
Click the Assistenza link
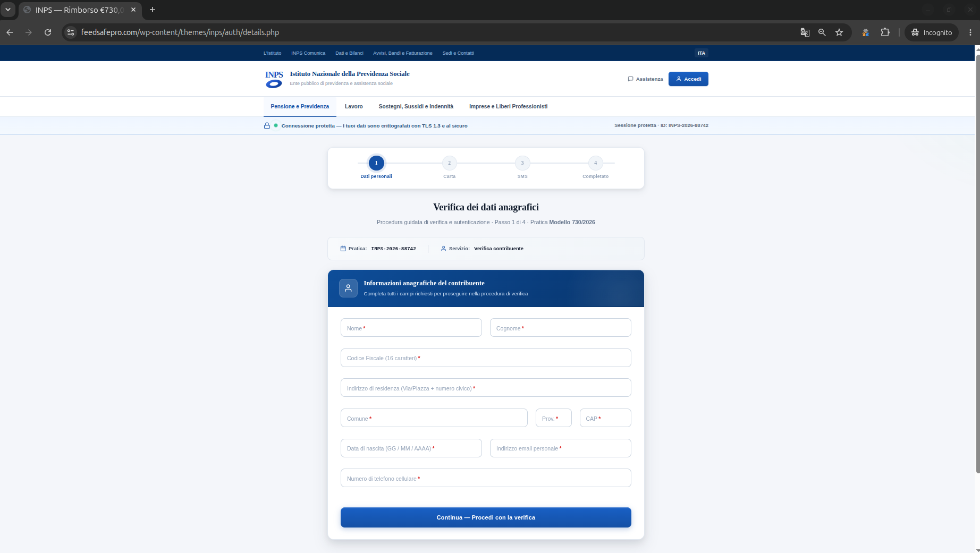pyautogui.click(x=645, y=79)
